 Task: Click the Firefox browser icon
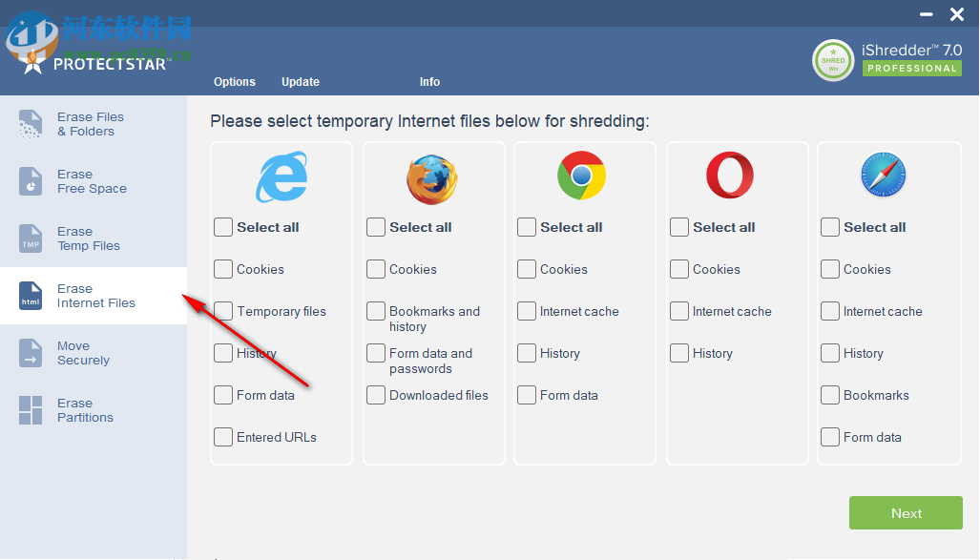[432, 178]
